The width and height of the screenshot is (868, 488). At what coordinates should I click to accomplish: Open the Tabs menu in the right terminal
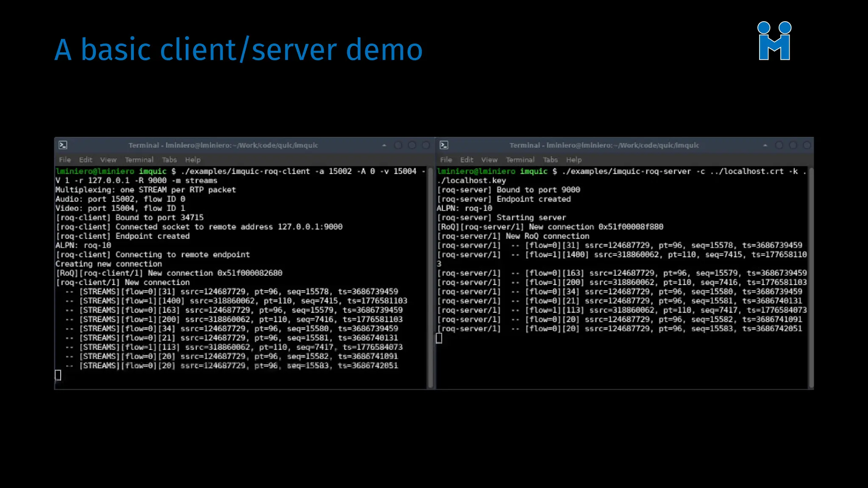pos(550,160)
